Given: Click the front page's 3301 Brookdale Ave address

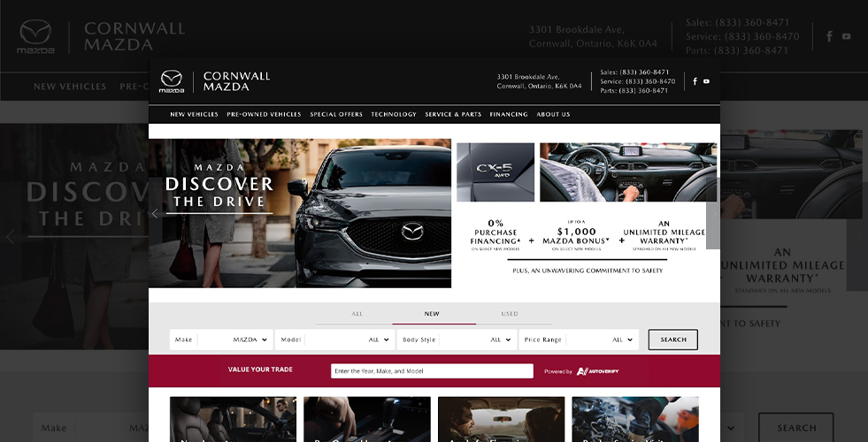Looking at the screenshot, I should pyautogui.click(x=539, y=81).
